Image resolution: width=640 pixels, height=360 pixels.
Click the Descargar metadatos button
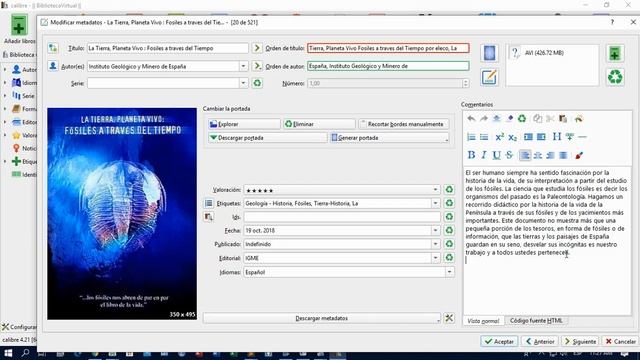tap(322, 318)
